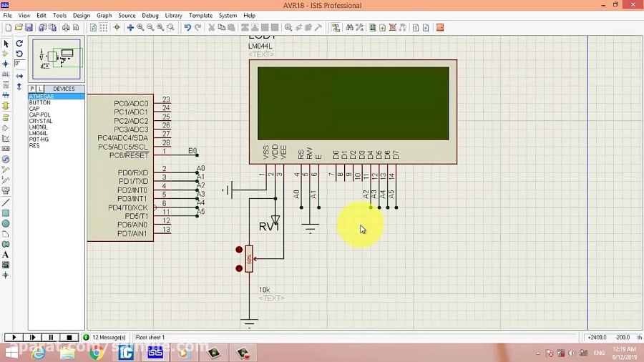Toggle the grid display icon

click(104, 28)
